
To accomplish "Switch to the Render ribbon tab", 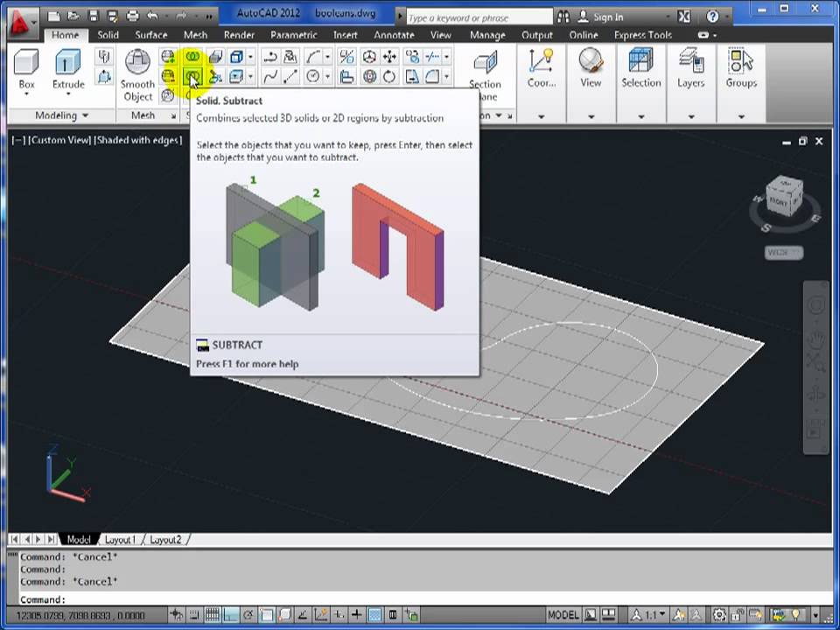I will point(239,35).
